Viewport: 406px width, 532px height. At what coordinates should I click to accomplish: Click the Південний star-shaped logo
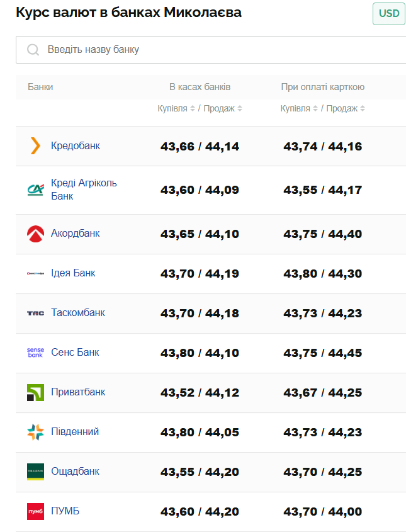coord(35,432)
